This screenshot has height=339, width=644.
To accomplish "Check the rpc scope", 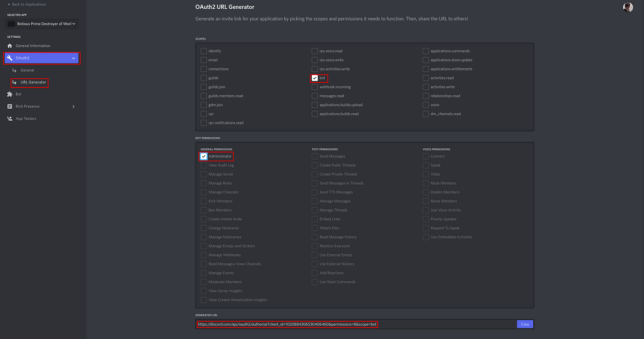I will (x=203, y=114).
